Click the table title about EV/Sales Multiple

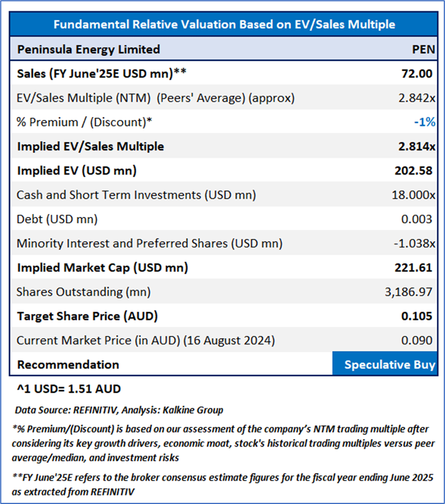[x=224, y=25]
